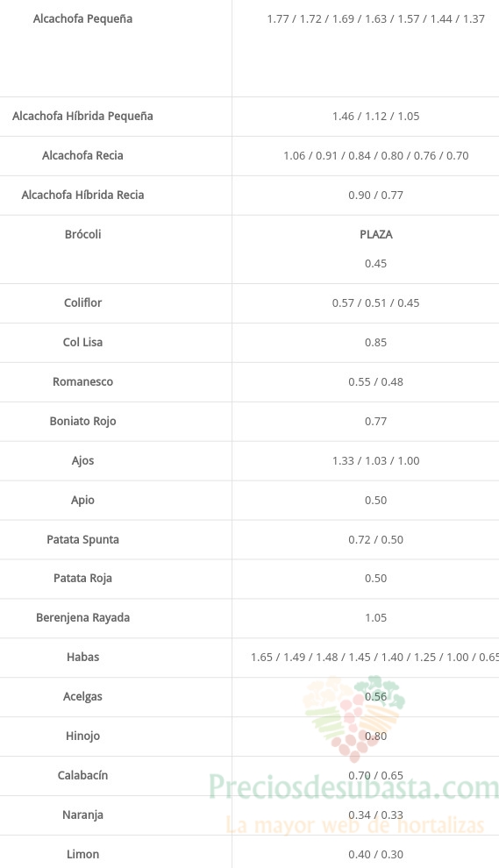This screenshot has height=868, width=499.
Task: Click the Patata Spunta product name
Action: pyautogui.click(x=82, y=540)
